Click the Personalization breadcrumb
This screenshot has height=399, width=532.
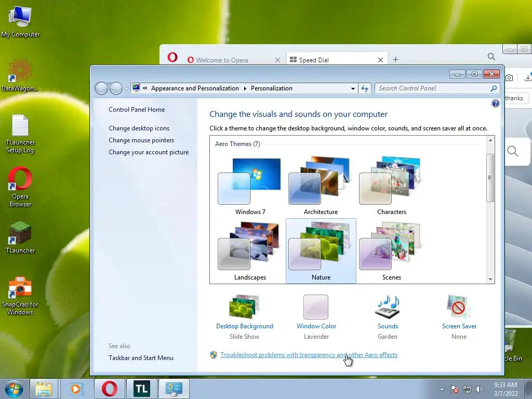click(x=271, y=88)
